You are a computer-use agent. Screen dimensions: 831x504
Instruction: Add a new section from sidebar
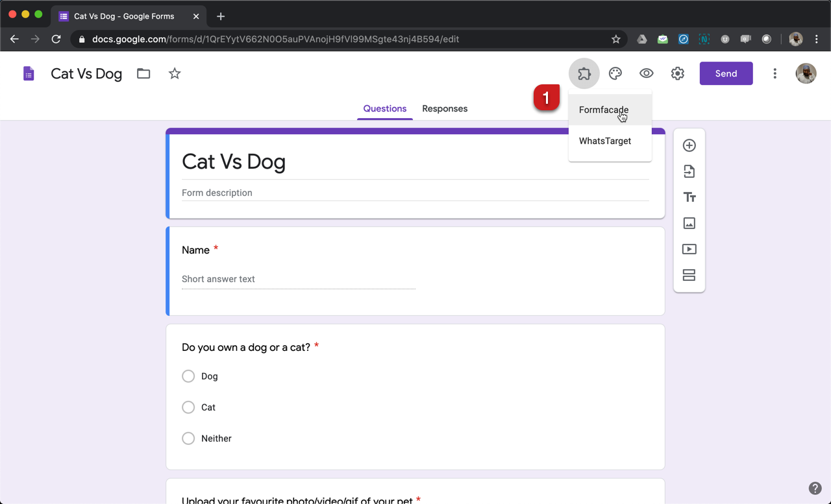[689, 275]
